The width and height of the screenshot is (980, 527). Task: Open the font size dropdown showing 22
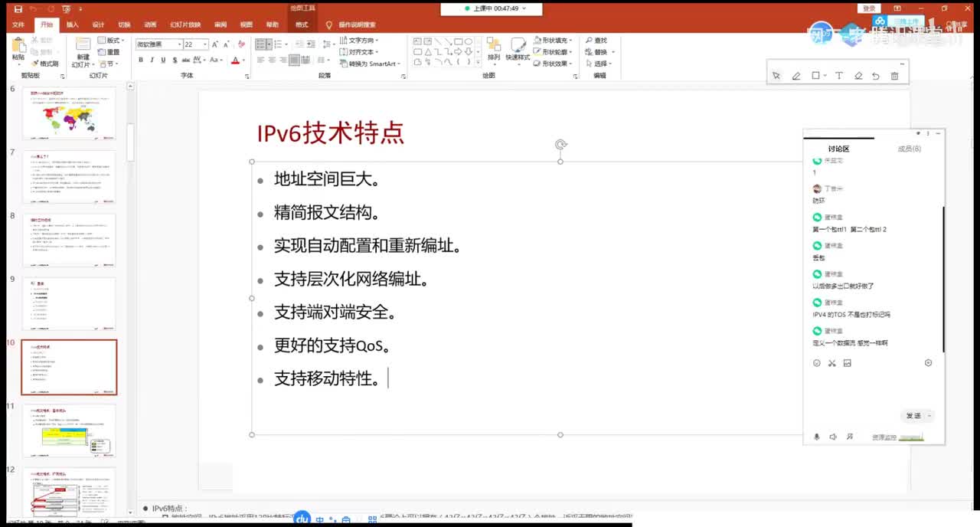click(205, 44)
